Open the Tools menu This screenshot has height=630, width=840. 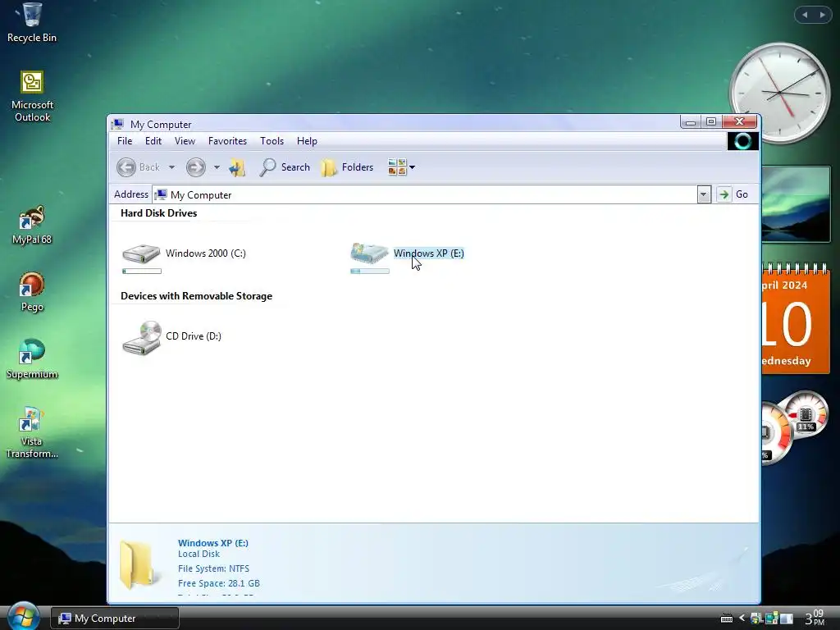pyautogui.click(x=272, y=141)
